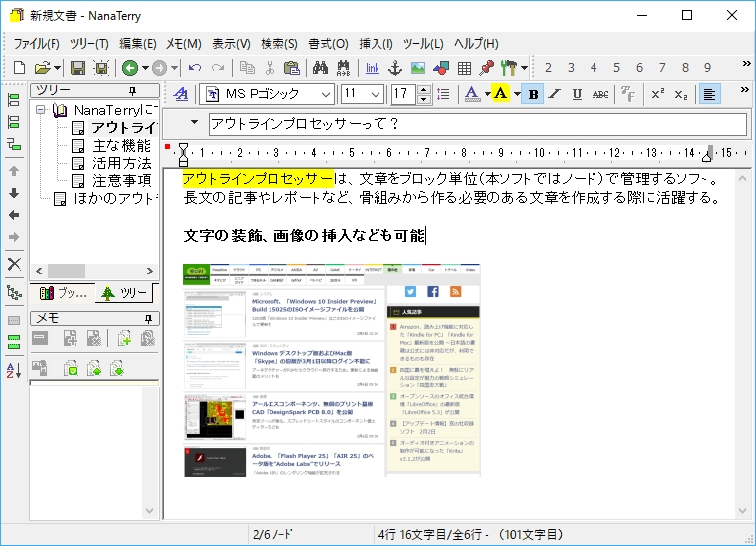
Task: Click the replace binoculars icon
Action: click(343, 68)
